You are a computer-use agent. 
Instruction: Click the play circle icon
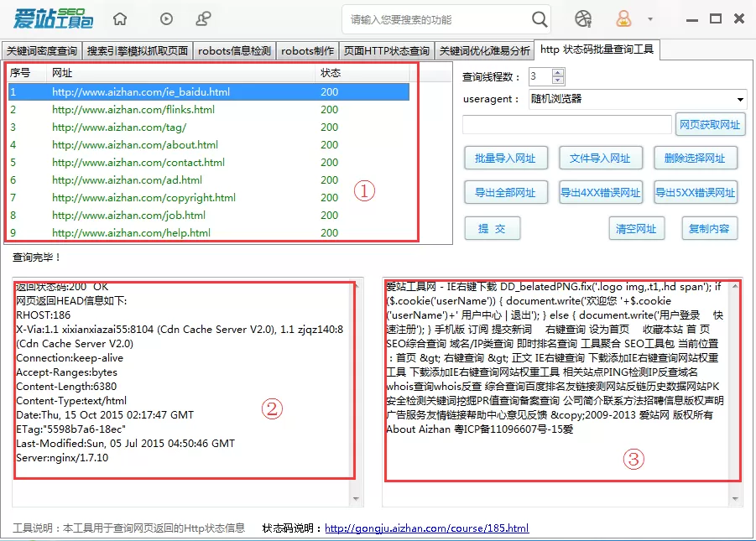point(166,18)
